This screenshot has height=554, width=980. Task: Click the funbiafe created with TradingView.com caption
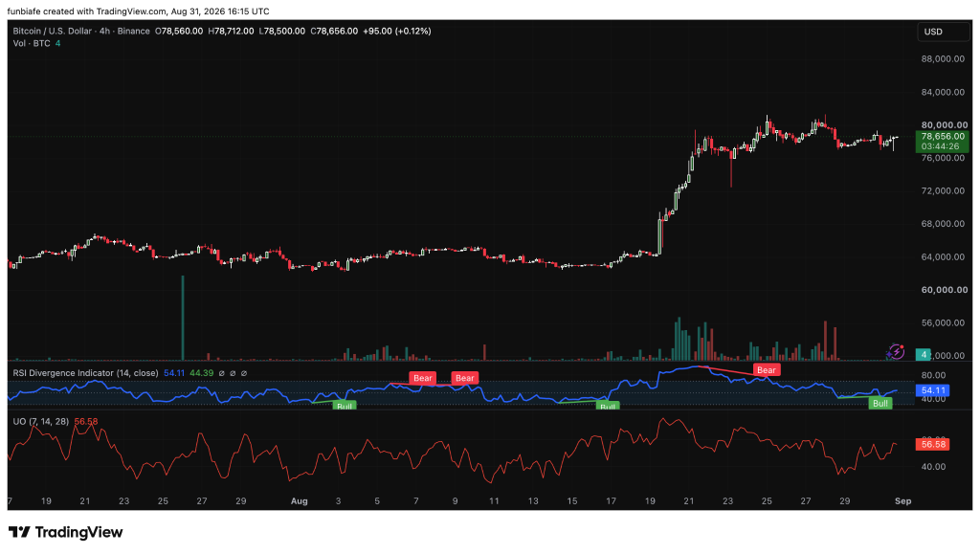138,11
